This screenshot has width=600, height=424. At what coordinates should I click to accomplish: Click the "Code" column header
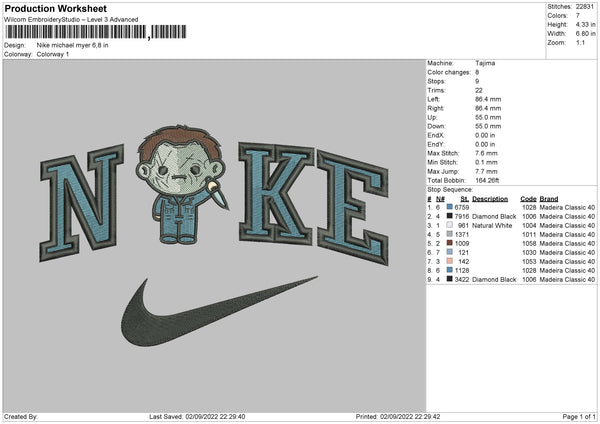point(528,199)
